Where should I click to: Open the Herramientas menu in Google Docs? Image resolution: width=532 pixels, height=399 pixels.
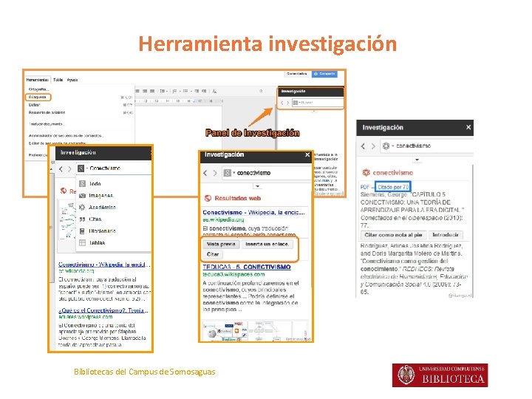pos(38,80)
